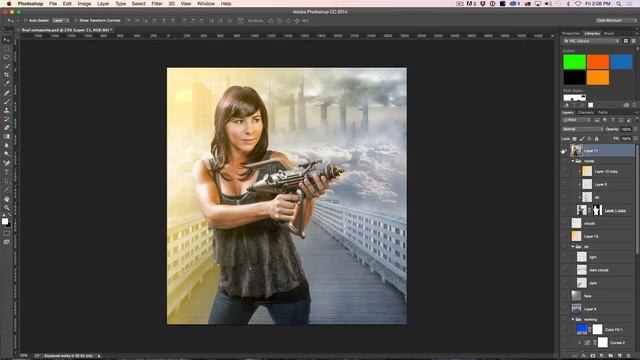Collapse the working layer group
The image size is (640, 360).
pyautogui.click(x=573, y=320)
